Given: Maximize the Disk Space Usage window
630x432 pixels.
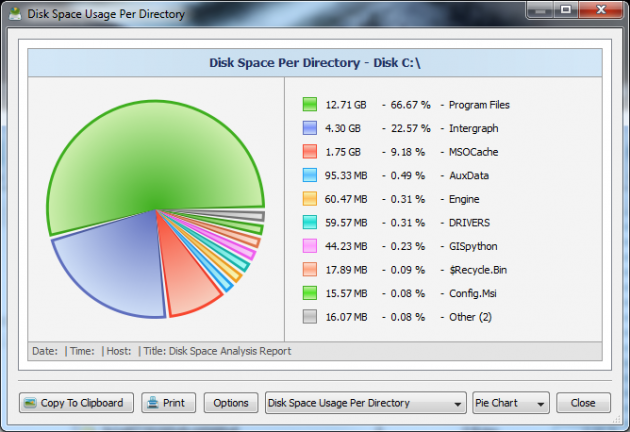Looking at the screenshot, I should [x=566, y=10].
